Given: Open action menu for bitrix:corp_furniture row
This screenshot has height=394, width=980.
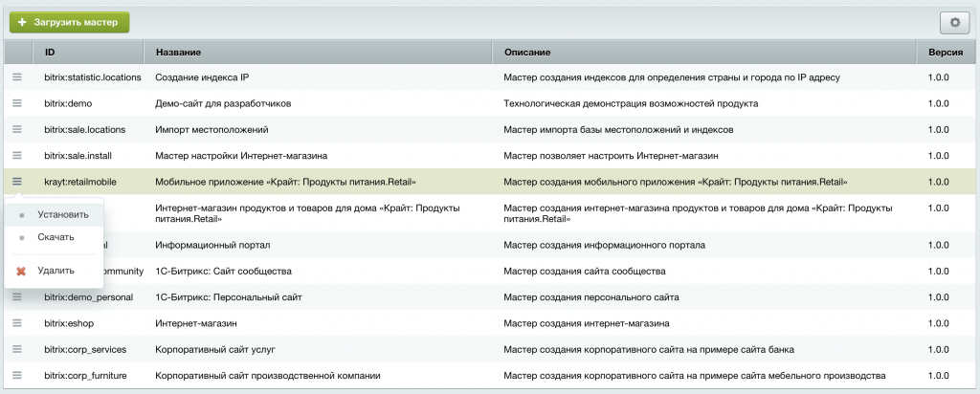Looking at the screenshot, I should [17, 375].
